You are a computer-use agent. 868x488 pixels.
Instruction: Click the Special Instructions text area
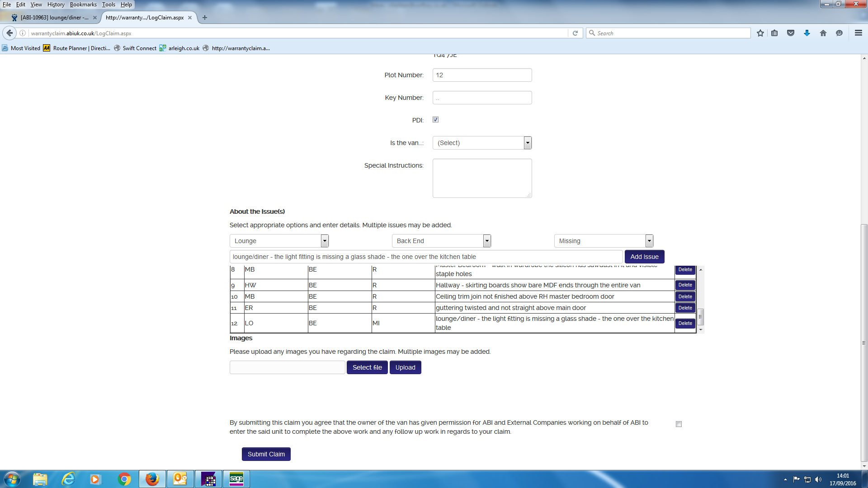(x=482, y=178)
